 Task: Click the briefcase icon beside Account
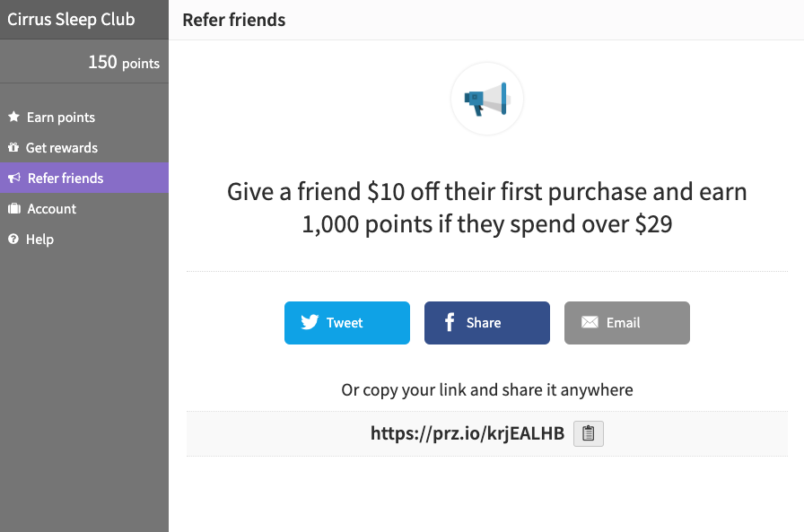click(x=14, y=209)
